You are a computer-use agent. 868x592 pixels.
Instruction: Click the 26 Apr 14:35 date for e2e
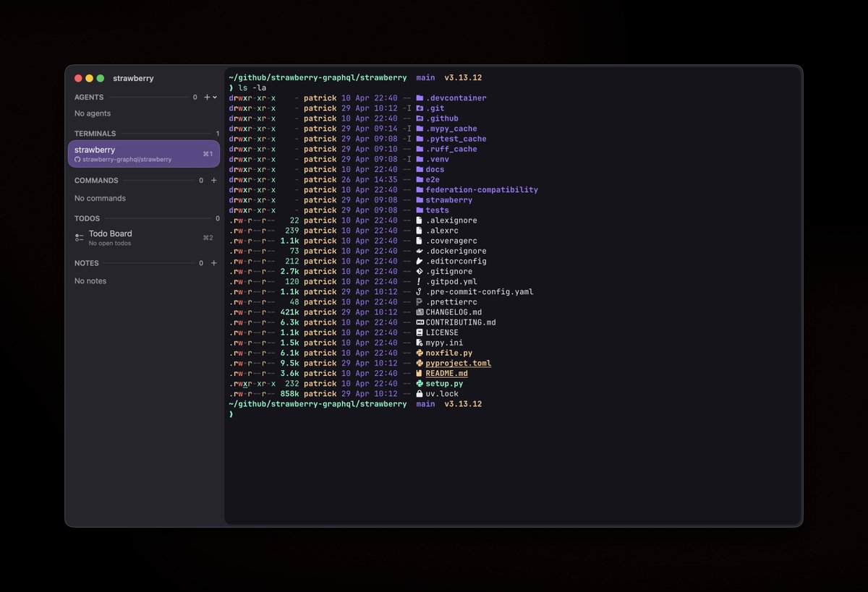[370, 179]
